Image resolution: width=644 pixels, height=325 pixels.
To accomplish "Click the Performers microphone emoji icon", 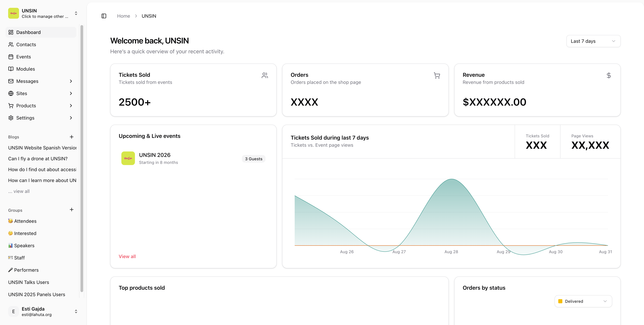I will [11, 270].
